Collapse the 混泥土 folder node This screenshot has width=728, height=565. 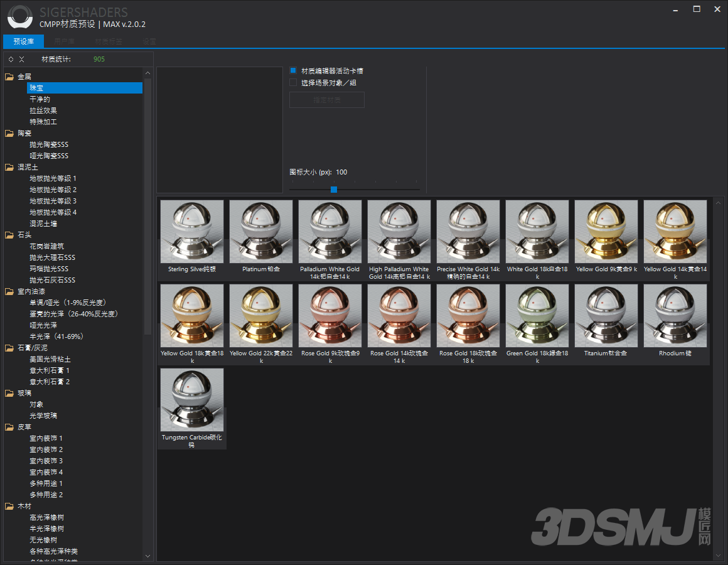tap(9, 167)
